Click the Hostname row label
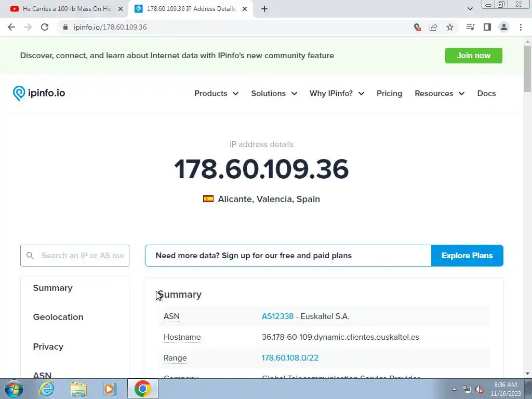The height and width of the screenshot is (399, 532). [182, 337]
